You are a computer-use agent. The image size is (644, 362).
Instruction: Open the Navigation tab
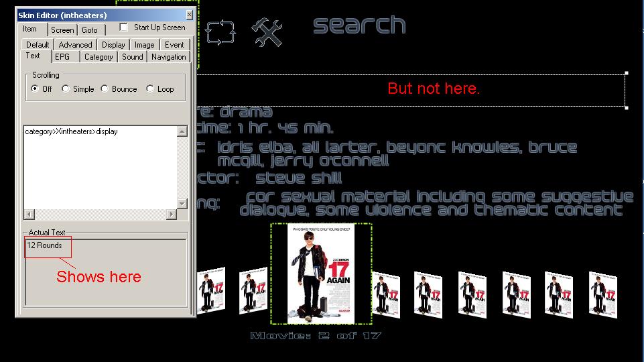pos(169,57)
